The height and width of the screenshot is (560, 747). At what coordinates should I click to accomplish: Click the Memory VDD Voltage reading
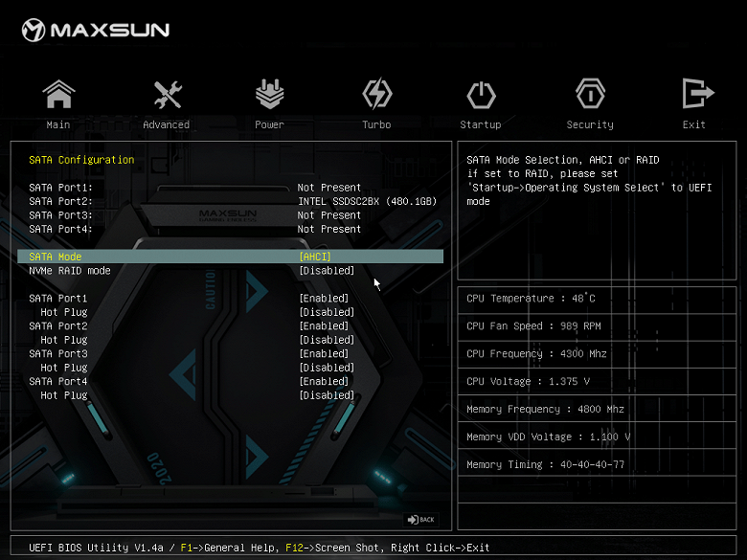(549, 437)
